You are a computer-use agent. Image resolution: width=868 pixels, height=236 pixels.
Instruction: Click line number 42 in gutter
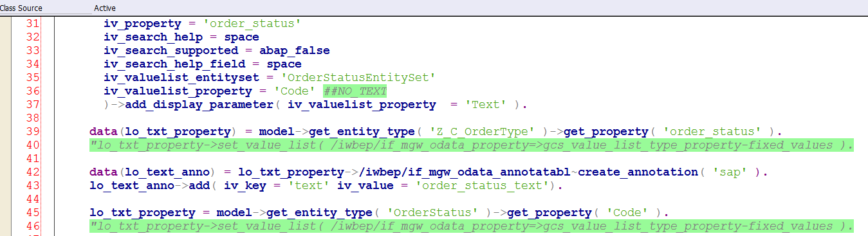point(33,172)
